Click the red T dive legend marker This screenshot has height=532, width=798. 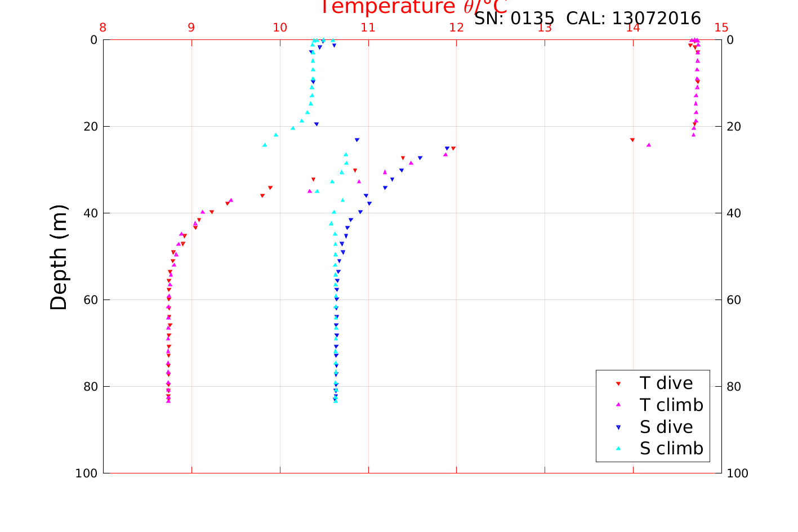(618, 383)
